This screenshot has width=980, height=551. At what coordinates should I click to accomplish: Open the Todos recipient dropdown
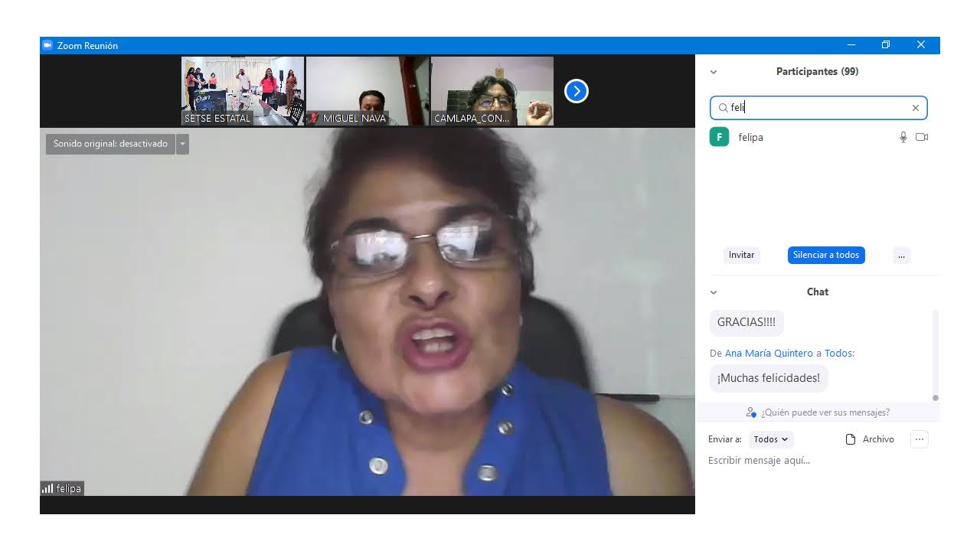(770, 439)
